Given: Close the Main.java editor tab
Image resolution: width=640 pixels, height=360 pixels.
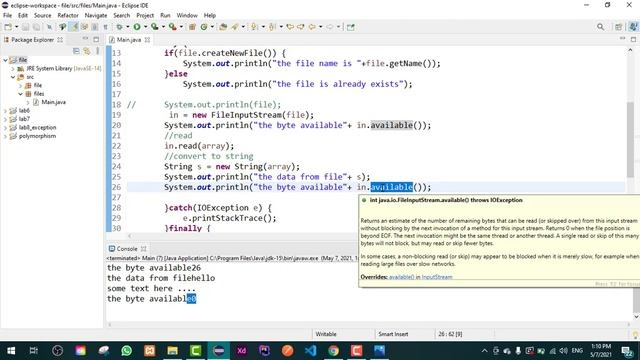Looking at the screenshot, I should [x=147, y=40].
